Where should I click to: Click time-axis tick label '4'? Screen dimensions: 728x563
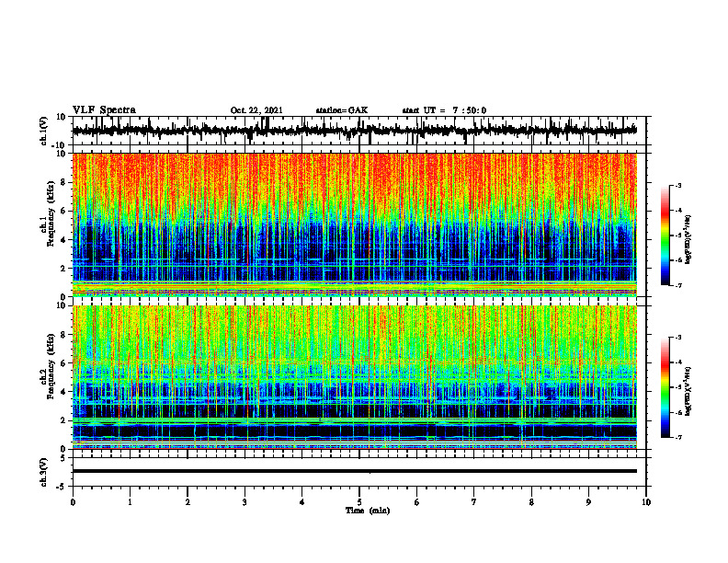(x=302, y=502)
